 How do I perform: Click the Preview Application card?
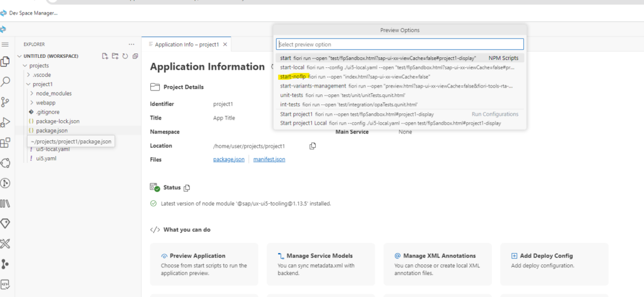(204, 264)
